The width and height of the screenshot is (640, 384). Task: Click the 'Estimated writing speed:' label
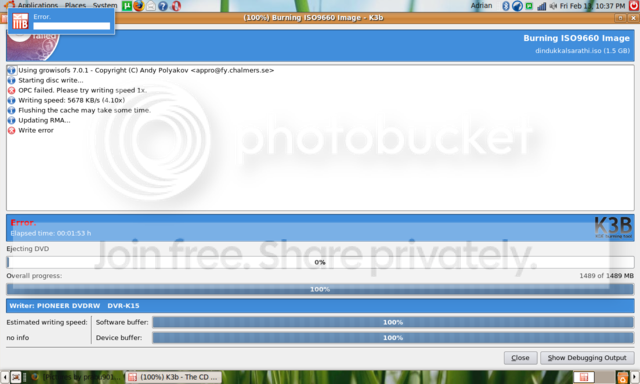point(47,322)
